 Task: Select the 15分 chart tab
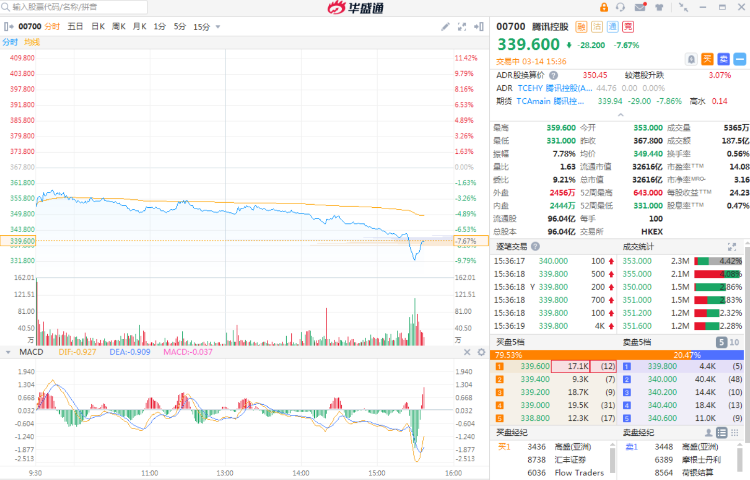pyautogui.click(x=201, y=27)
